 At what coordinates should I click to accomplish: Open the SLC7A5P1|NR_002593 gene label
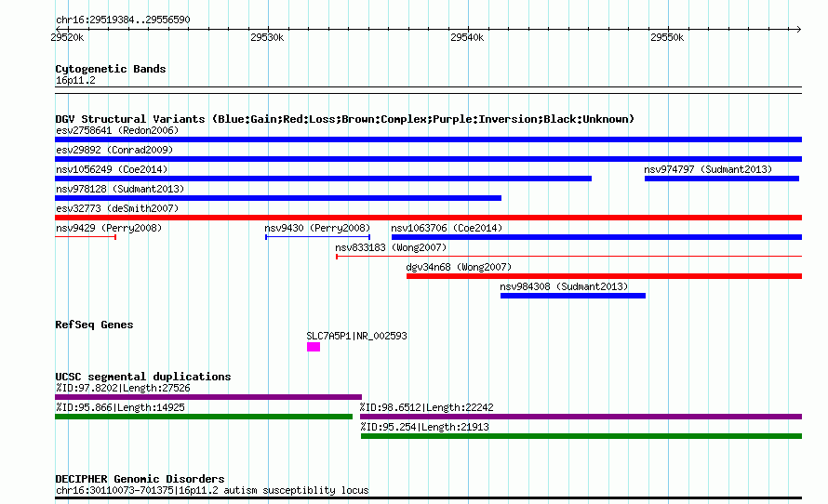coord(357,336)
